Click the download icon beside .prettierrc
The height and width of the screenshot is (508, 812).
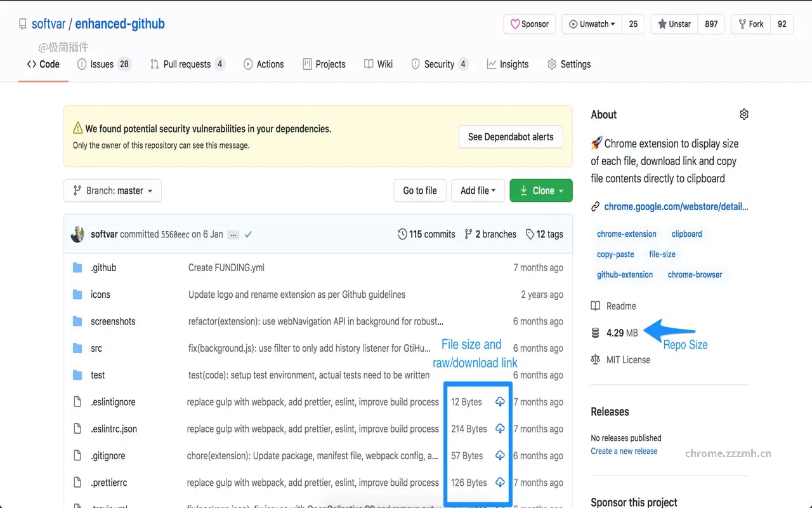click(500, 482)
